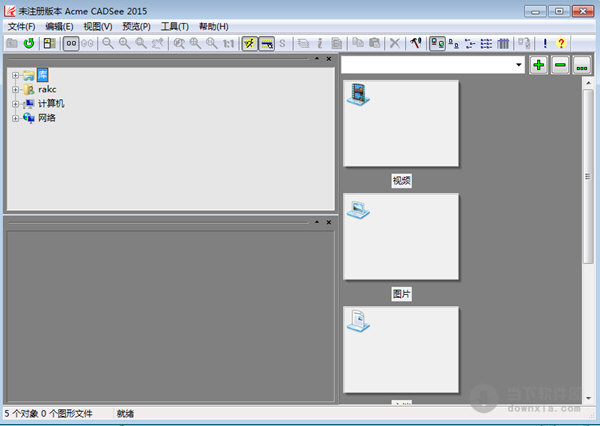The image size is (600, 426).
Task: Select the 视频 library thumbnail
Action: (401, 123)
